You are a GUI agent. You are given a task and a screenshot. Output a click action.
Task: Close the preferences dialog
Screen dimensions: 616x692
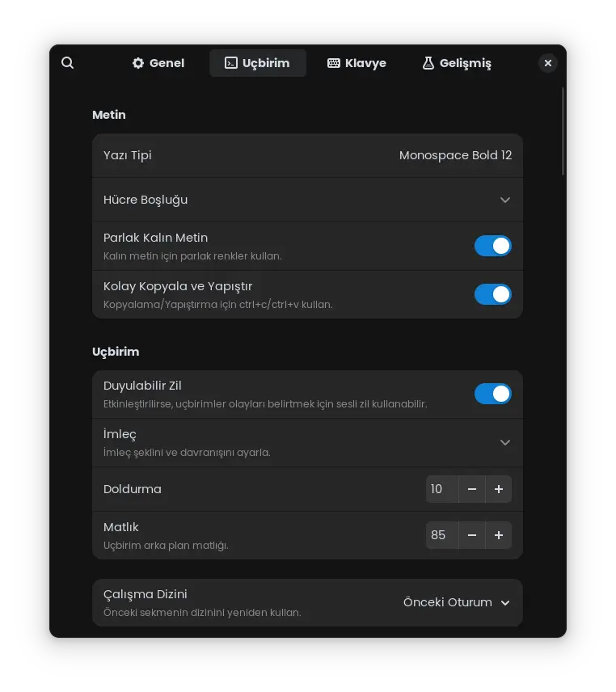[x=547, y=63]
